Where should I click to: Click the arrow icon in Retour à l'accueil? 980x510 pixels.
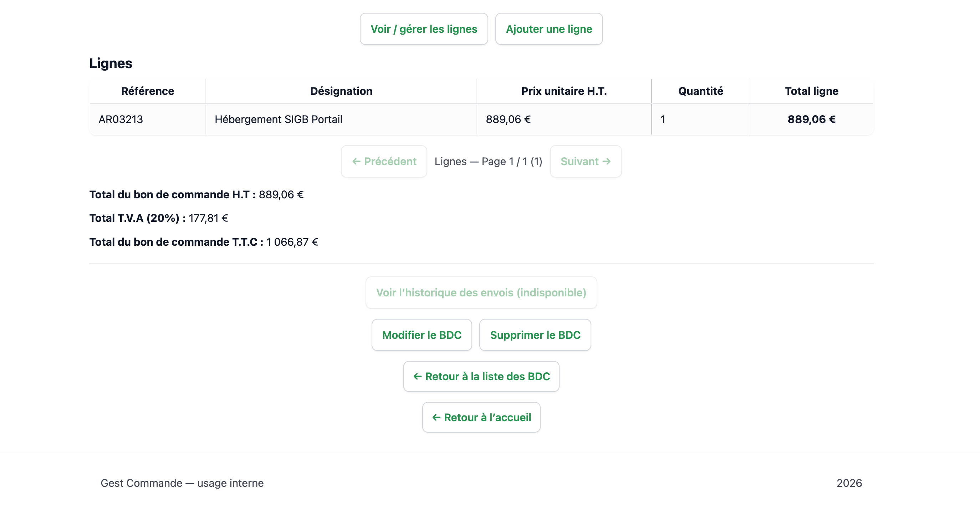click(436, 418)
